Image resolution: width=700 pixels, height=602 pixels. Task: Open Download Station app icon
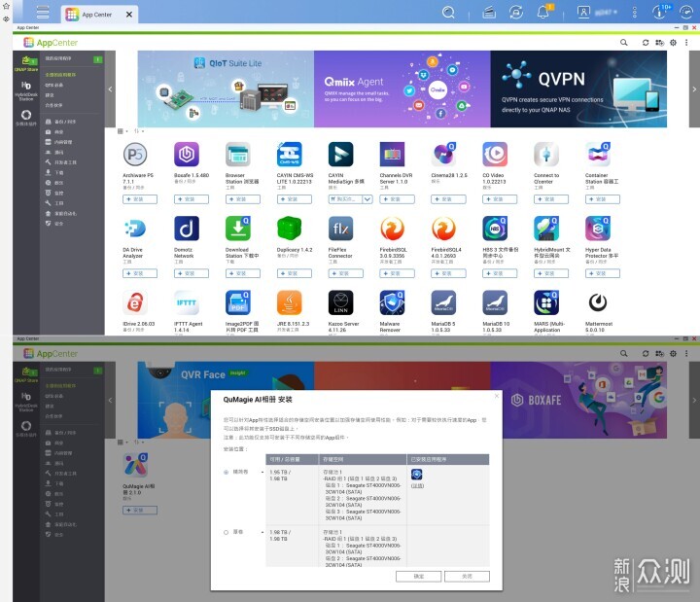click(238, 229)
